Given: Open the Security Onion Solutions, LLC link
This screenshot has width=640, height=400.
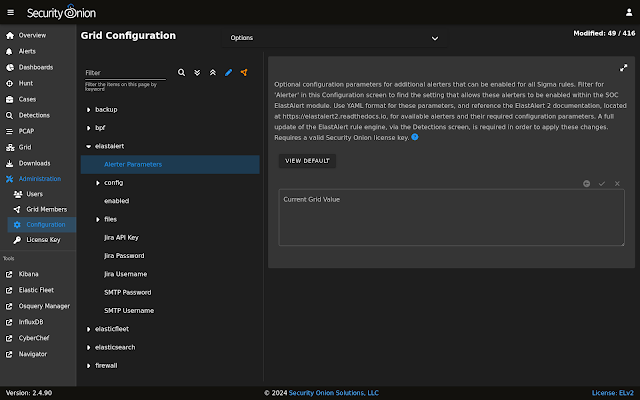Looking at the screenshot, I should click(333, 393).
